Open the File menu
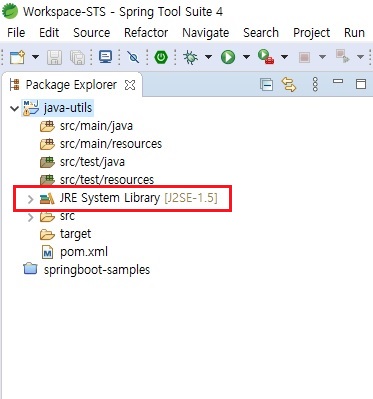Viewport: 373px width, 399px height. pos(16,33)
